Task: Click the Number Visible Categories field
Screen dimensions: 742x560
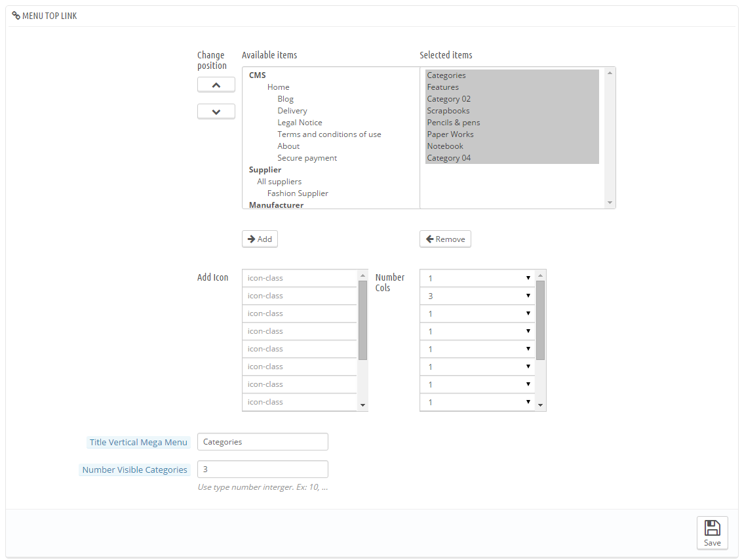Action: pos(263,469)
